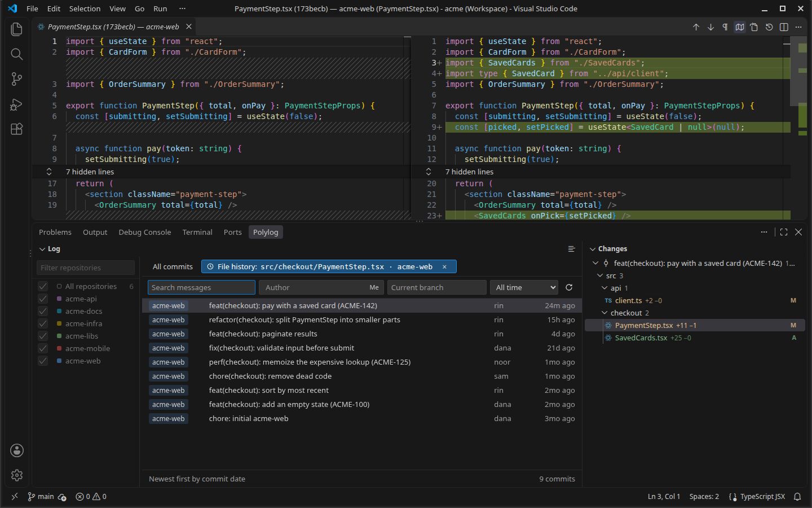Remove the File history filter chip
The image size is (812, 508).
(x=444, y=267)
